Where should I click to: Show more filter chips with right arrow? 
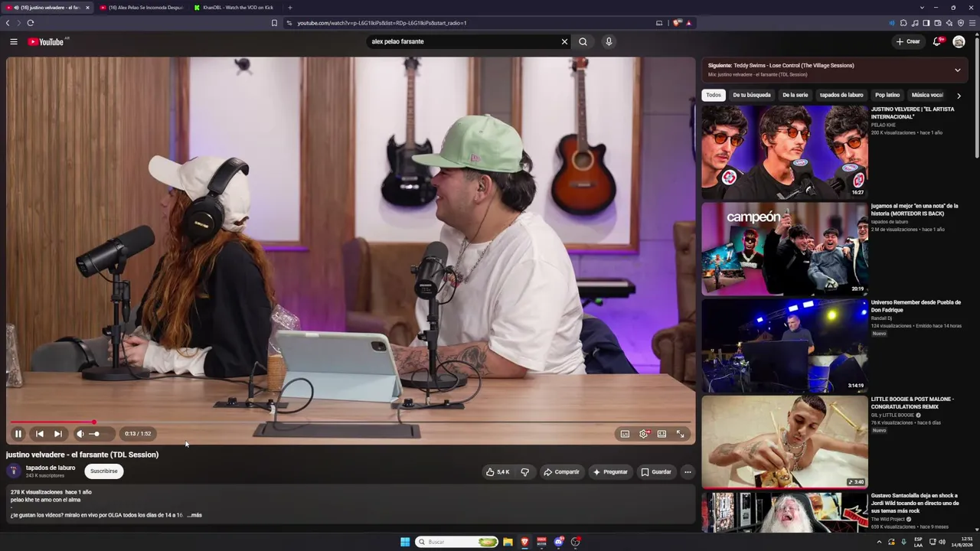pyautogui.click(x=959, y=96)
